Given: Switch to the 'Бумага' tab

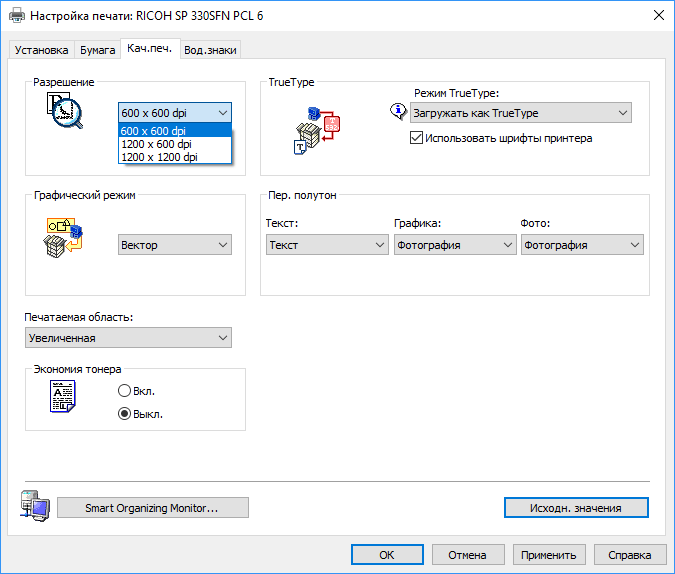Looking at the screenshot, I should click(98, 50).
